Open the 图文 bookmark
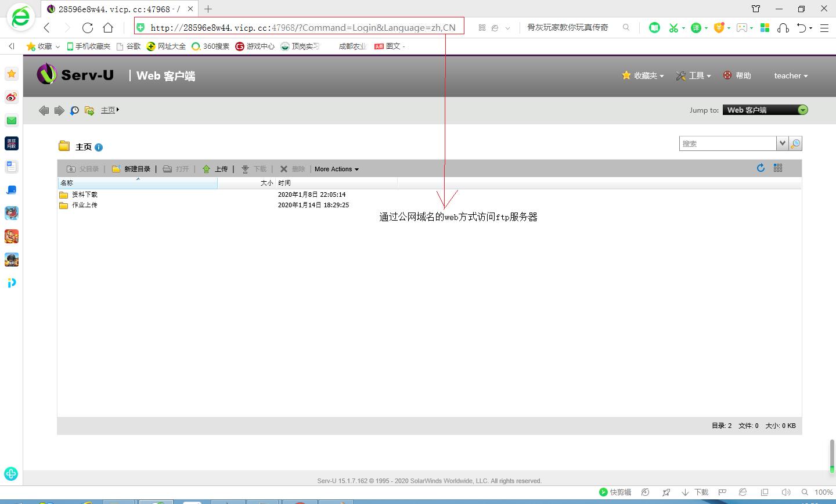 pyautogui.click(x=390, y=46)
